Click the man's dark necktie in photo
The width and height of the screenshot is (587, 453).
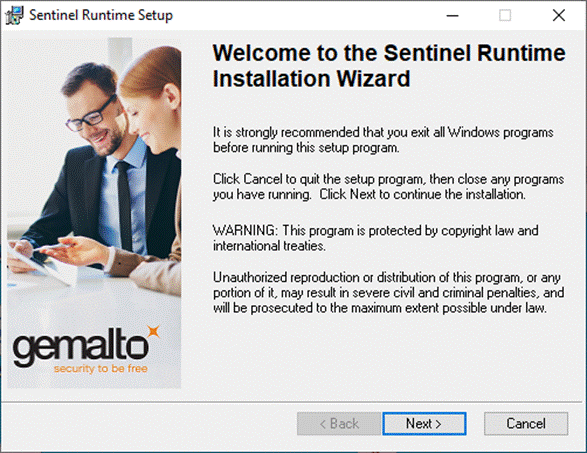125,204
